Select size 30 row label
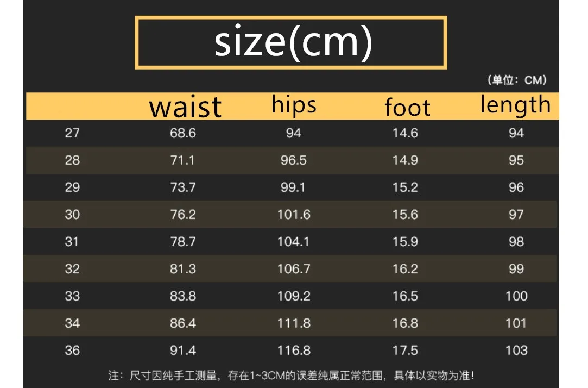588x388 pixels. (72, 215)
